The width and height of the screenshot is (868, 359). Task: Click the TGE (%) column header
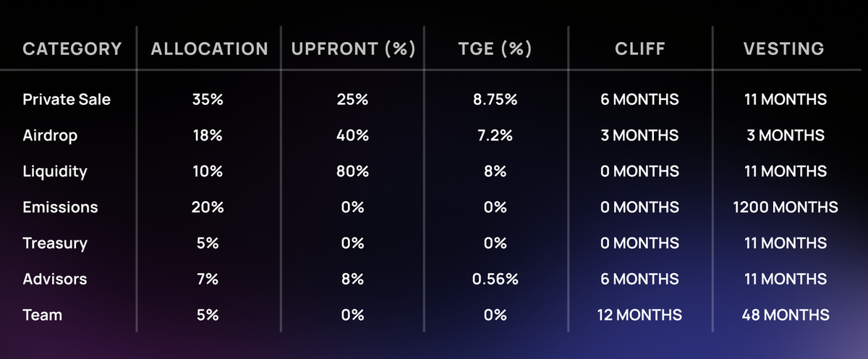pyautogui.click(x=495, y=49)
